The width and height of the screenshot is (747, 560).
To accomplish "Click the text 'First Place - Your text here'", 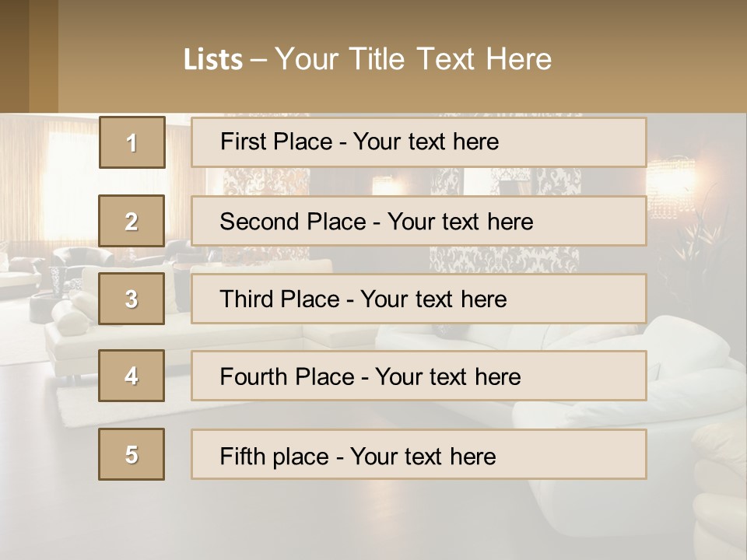I will pyautogui.click(x=359, y=142).
